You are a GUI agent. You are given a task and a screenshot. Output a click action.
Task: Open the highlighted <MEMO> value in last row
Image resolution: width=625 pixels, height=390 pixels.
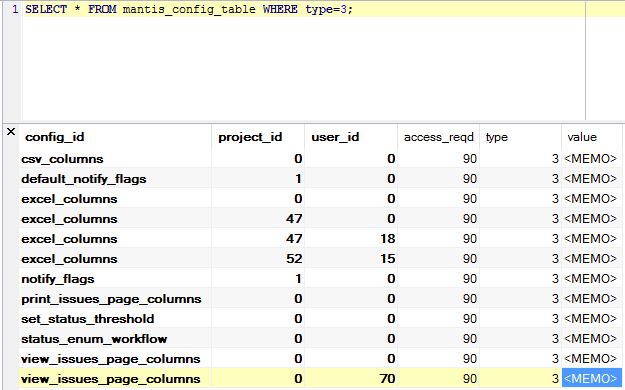(x=592, y=378)
